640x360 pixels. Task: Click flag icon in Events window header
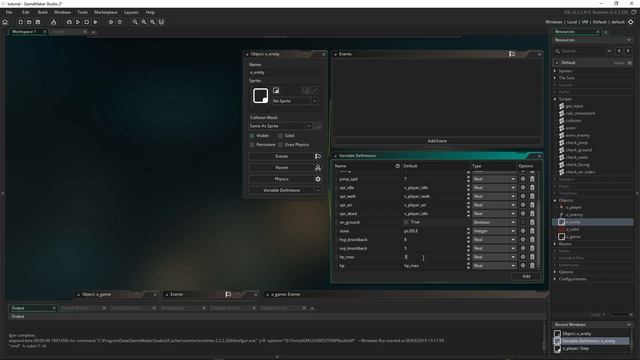[x=512, y=54]
